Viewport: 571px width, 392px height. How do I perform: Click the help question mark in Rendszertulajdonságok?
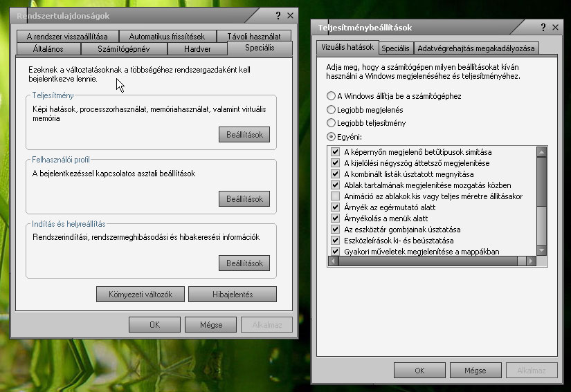click(x=278, y=15)
